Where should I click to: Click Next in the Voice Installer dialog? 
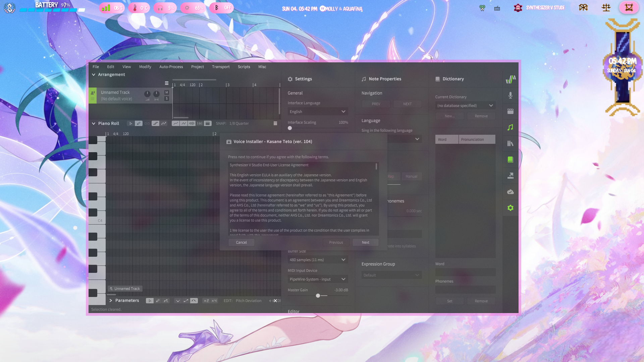coord(365,242)
